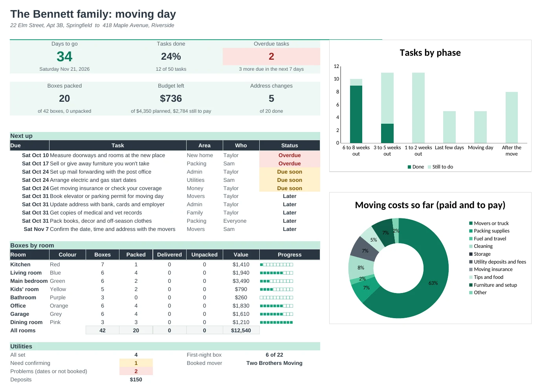Click the Still to do legend entry
Viewport: 541px width, 392px height.
440,167
